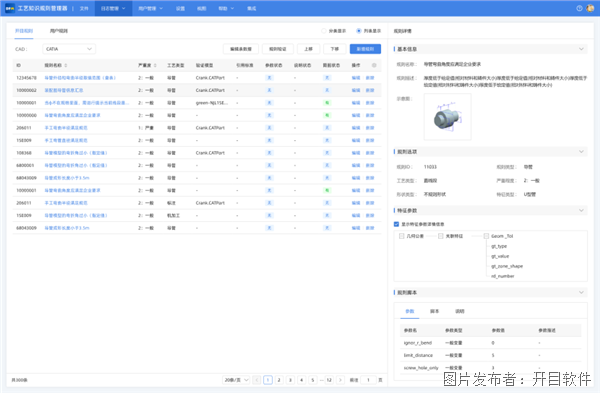The width and height of the screenshot is (600, 393).
Task: Open rule name link in row 10000000
Action: point(72,115)
